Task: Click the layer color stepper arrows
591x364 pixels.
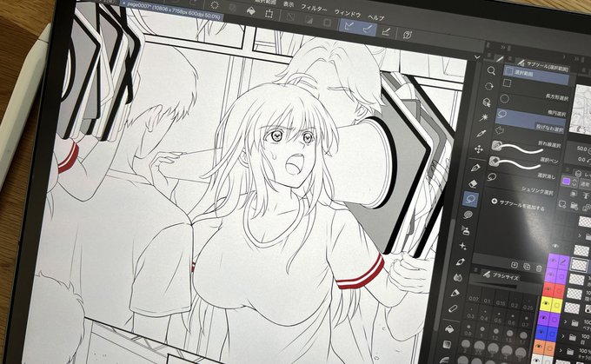Action: point(574,182)
